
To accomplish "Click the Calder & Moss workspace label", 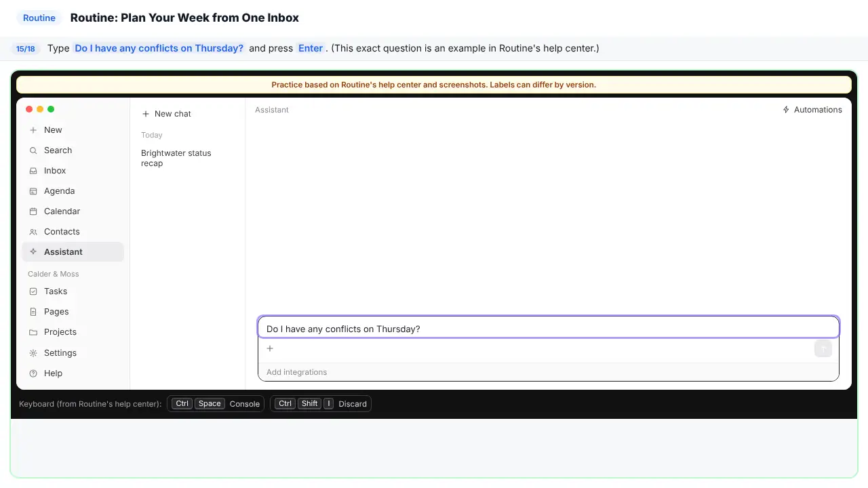I will pyautogui.click(x=54, y=274).
